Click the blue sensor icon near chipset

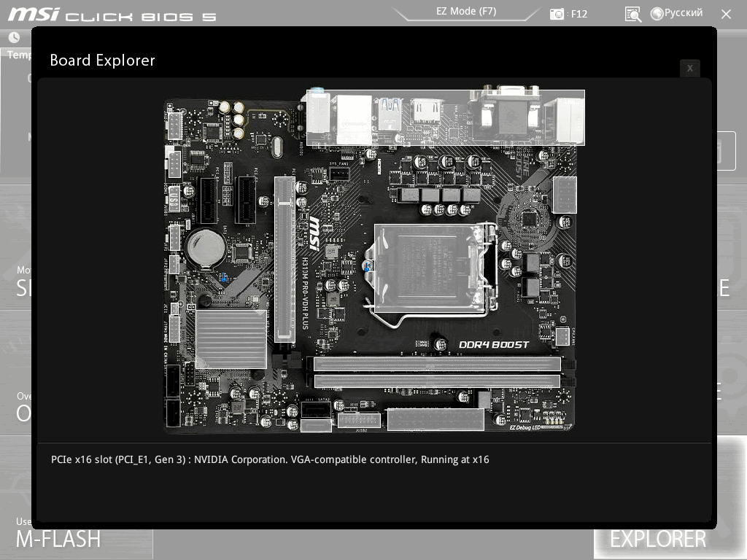(224, 277)
